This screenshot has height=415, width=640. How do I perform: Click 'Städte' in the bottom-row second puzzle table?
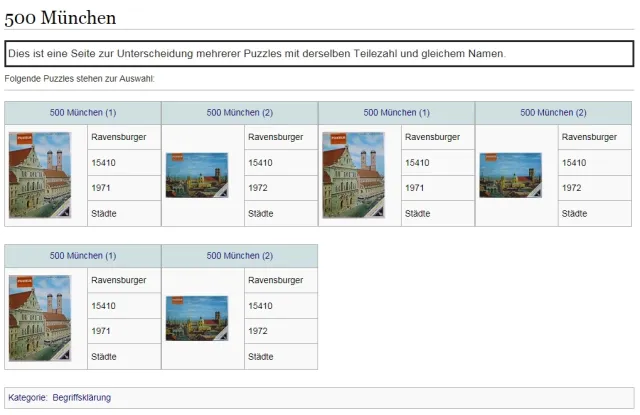coord(261,357)
